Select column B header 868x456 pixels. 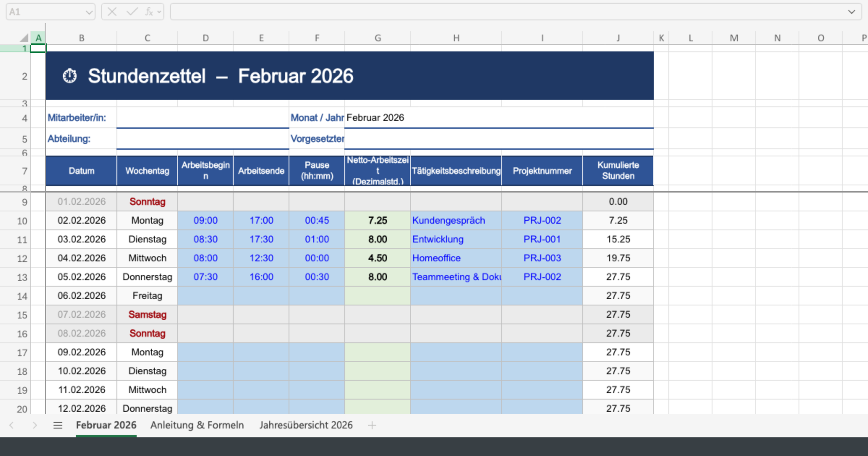coord(81,38)
